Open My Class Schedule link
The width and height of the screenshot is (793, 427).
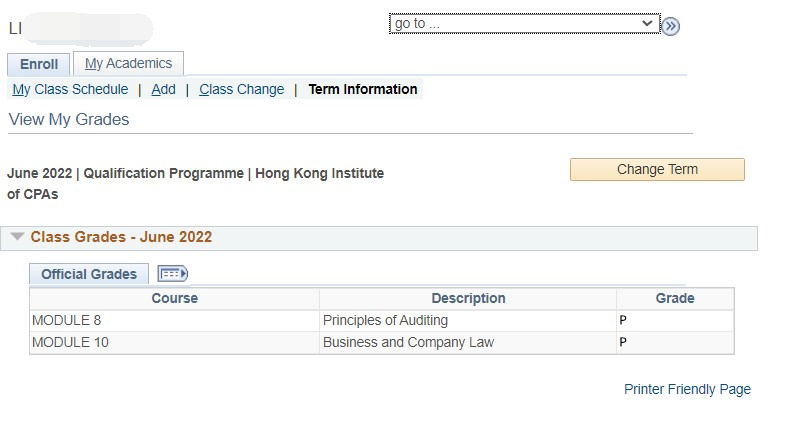(70, 89)
